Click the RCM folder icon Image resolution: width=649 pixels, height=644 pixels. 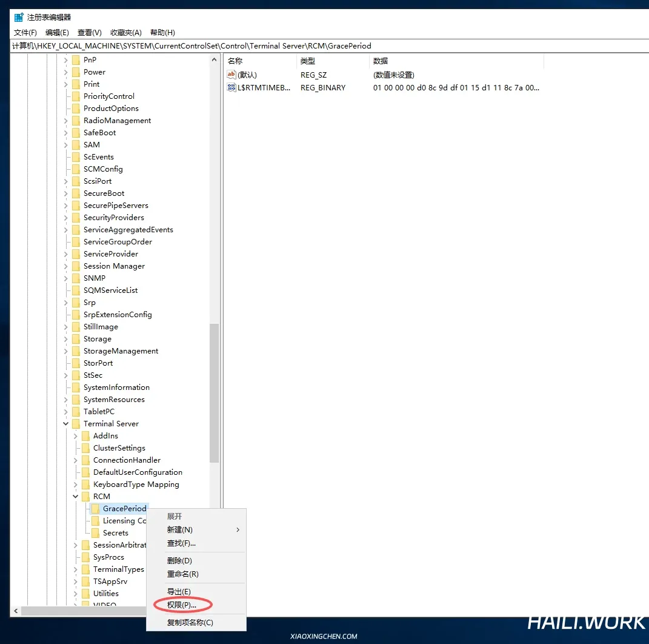[x=85, y=497]
